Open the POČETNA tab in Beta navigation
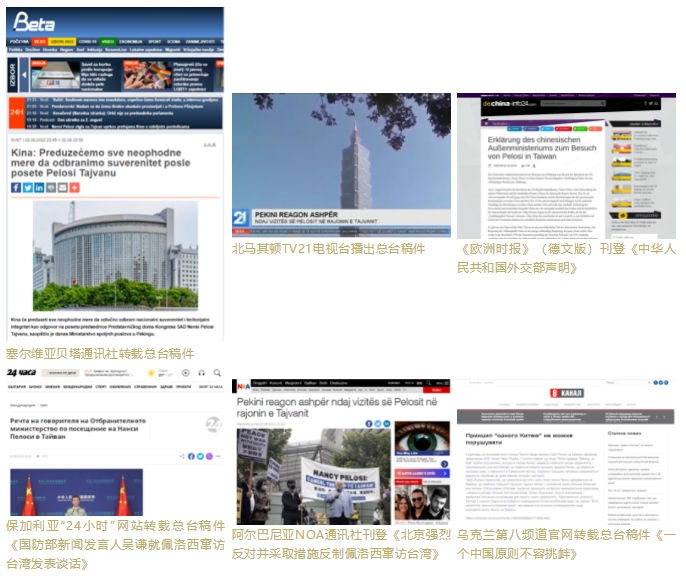Image resolution: width=686 pixels, height=578 pixels. [19, 41]
